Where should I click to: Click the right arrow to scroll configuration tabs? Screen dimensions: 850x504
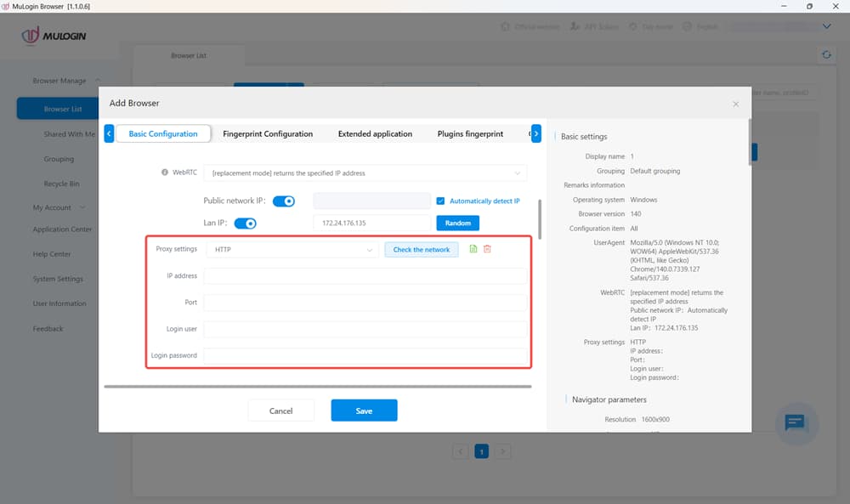[x=535, y=133]
